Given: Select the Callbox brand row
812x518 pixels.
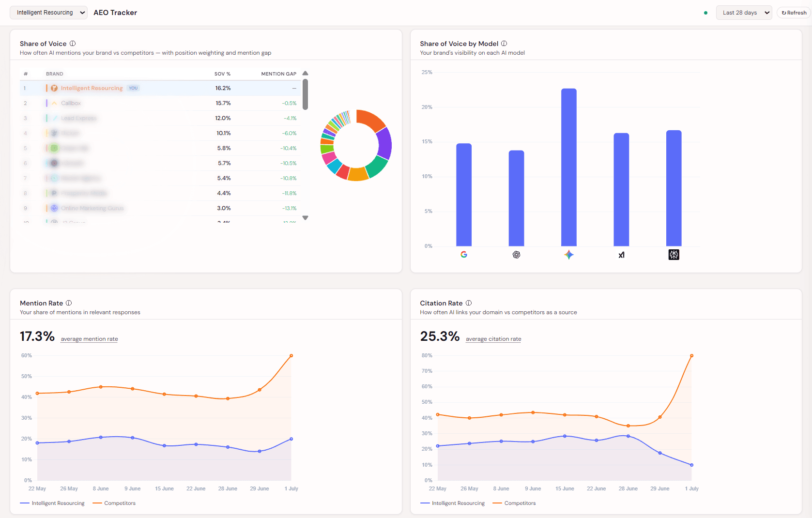Looking at the screenshot, I should 160,103.
